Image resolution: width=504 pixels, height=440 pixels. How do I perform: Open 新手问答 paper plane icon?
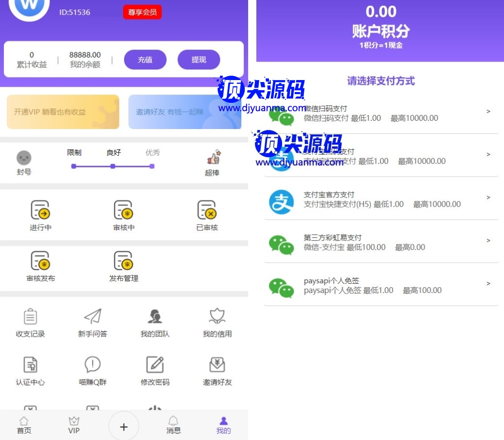coord(93,317)
